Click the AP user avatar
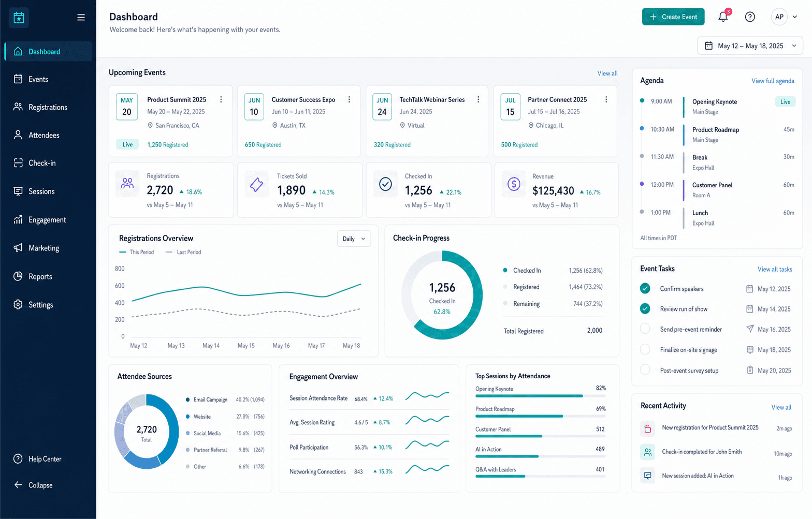The image size is (812, 519). pos(779,17)
